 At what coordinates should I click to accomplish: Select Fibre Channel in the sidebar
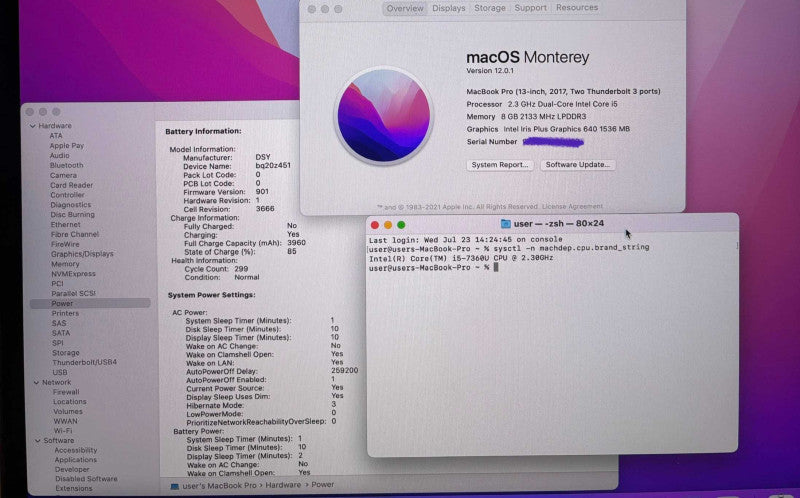[x=74, y=235]
